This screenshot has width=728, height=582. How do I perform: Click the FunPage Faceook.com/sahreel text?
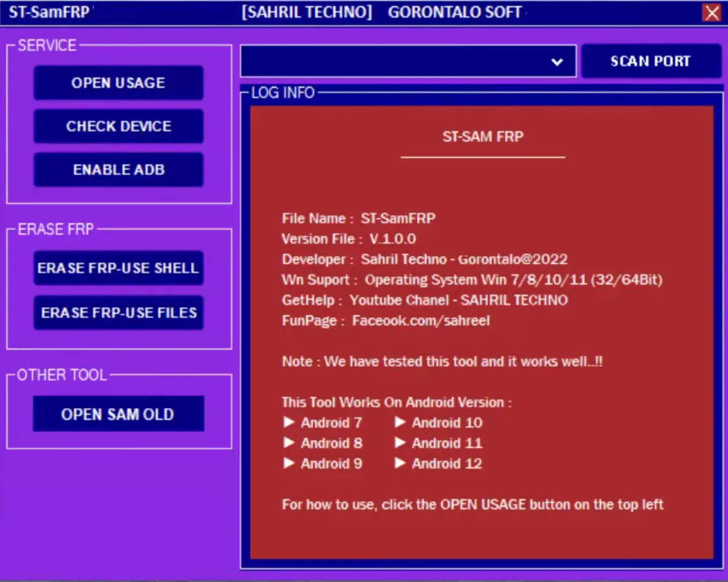click(385, 321)
